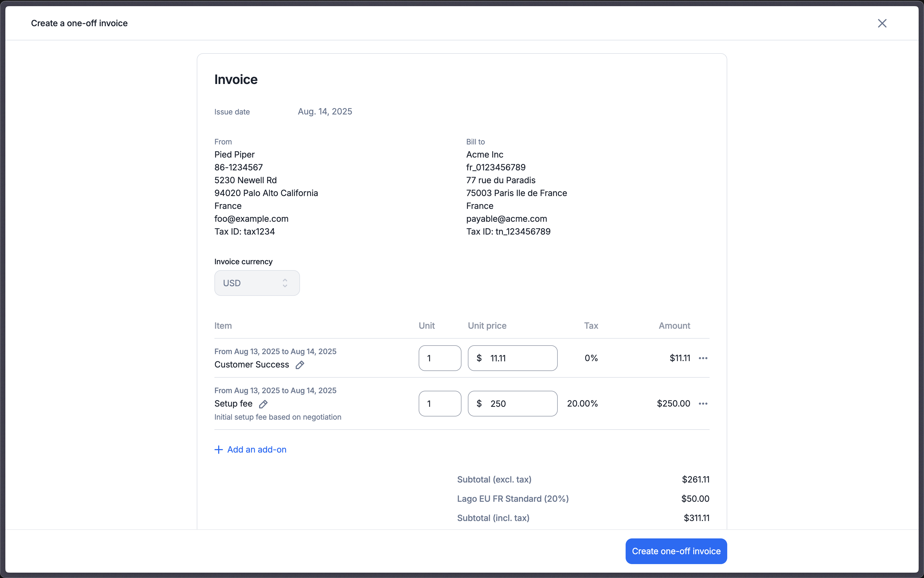This screenshot has height=578, width=924.
Task: Click the currency selector chevron arrows
Action: coord(285,283)
